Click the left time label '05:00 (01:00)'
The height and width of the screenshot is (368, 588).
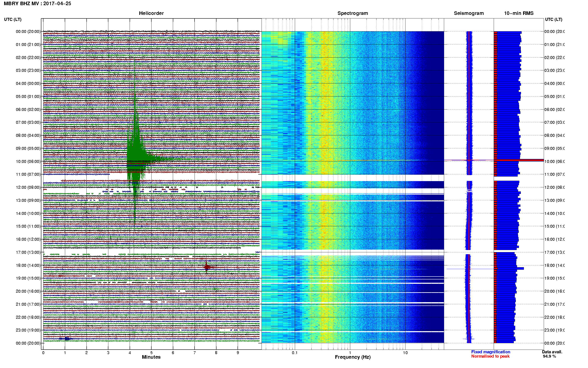[x=28, y=96]
